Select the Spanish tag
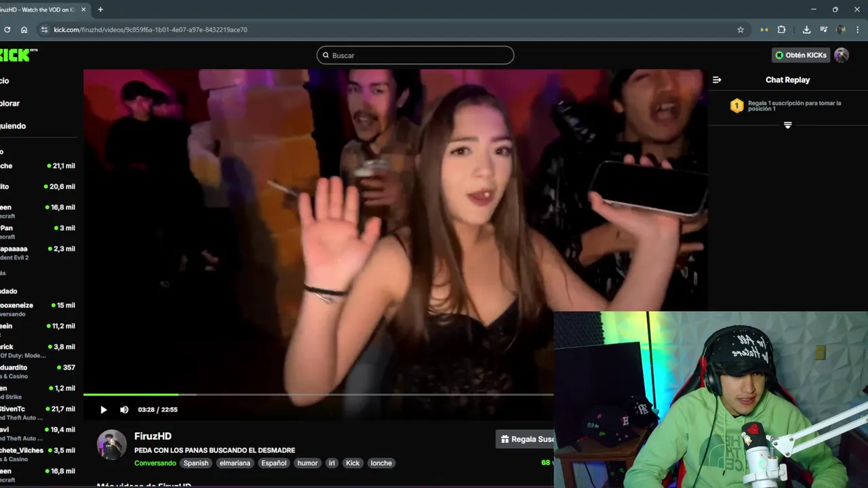 [196, 463]
